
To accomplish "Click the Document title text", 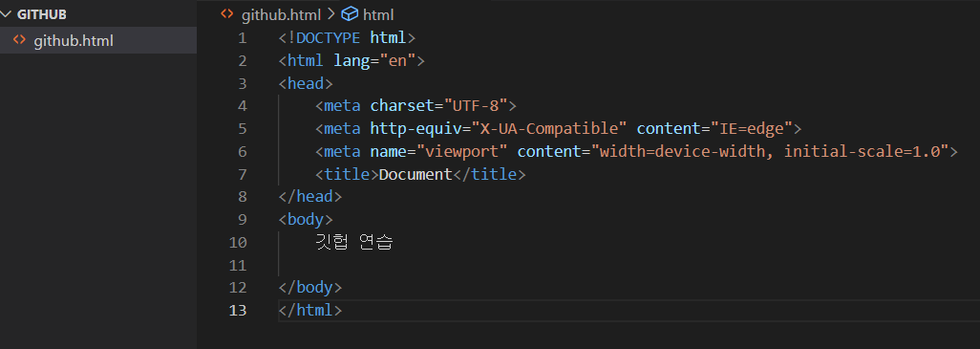I will coord(415,174).
